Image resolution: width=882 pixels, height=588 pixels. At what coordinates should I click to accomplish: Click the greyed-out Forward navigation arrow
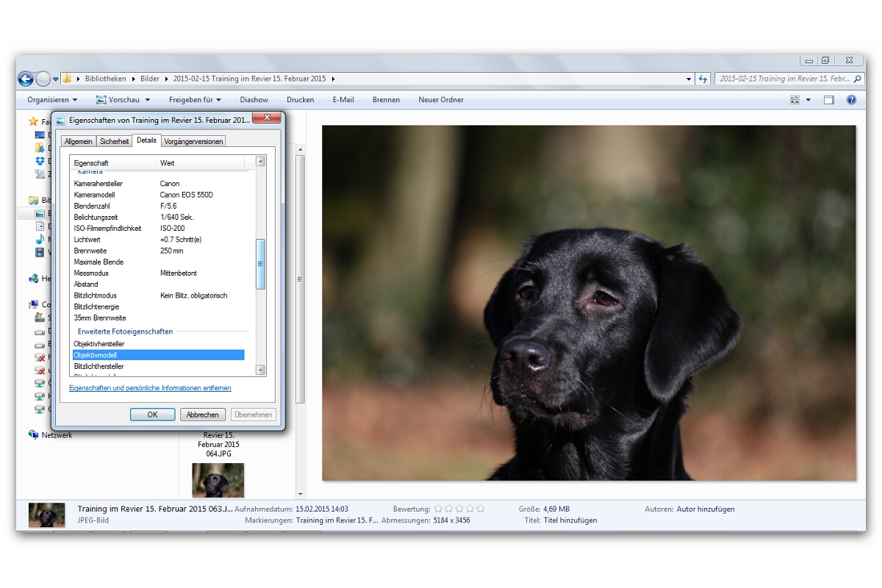pyautogui.click(x=43, y=79)
